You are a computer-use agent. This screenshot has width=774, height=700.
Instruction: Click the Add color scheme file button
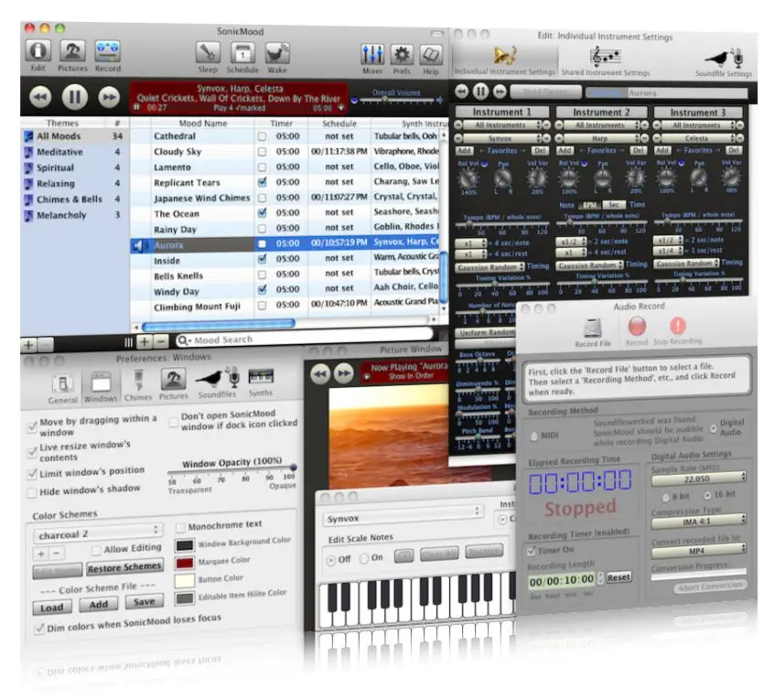[98, 604]
